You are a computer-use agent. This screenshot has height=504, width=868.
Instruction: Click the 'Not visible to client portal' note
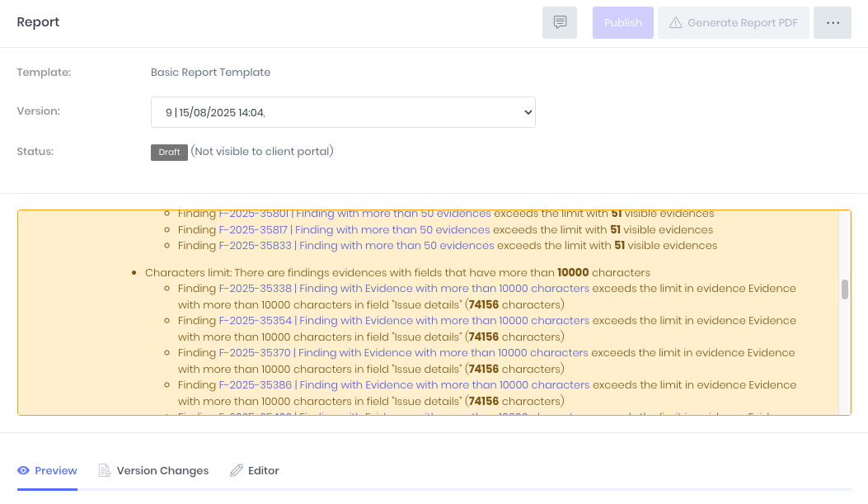coord(262,152)
